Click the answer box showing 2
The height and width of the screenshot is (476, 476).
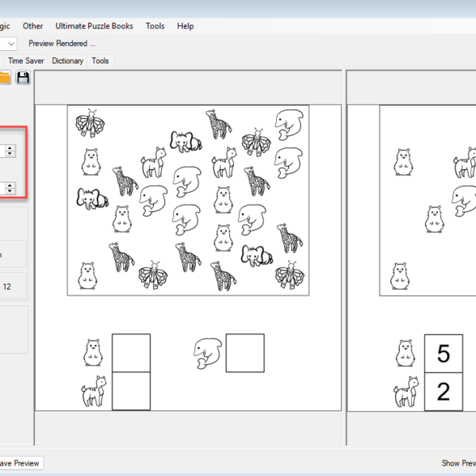[443, 391]
